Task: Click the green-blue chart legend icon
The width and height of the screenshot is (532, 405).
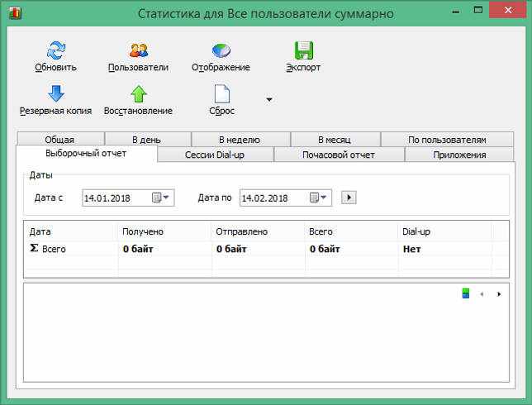Action: point(466,293)
